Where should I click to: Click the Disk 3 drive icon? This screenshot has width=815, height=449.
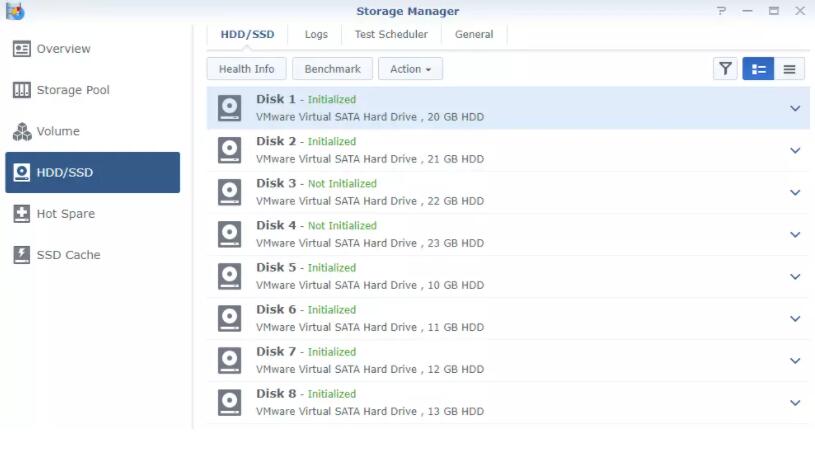(230, 192)
